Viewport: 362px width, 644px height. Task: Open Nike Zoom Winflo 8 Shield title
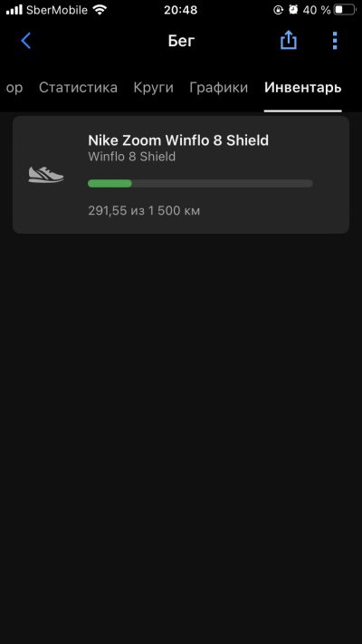pos(178,140)
